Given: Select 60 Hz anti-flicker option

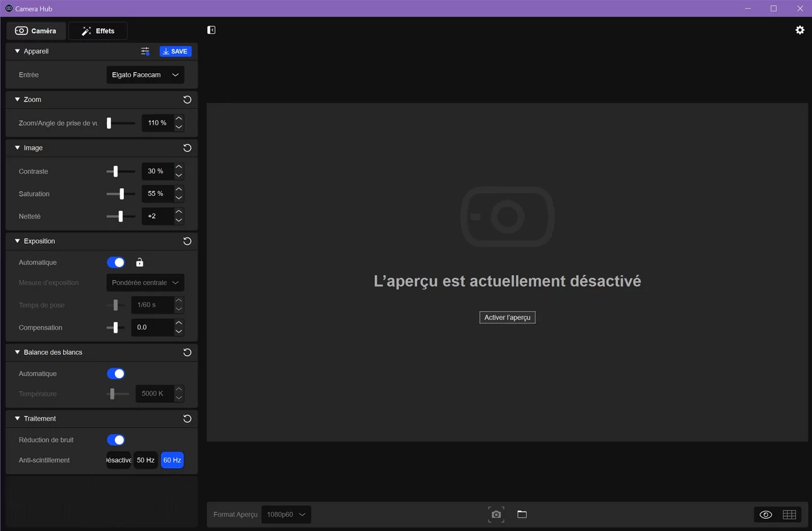Looking at the screenshot, I should [x=173, y=461].
